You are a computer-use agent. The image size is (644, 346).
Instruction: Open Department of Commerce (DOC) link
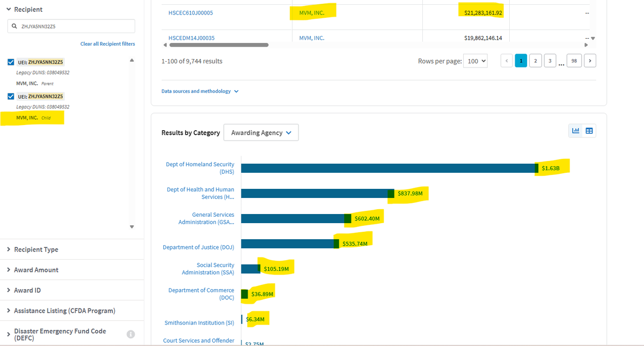pos(201,294)
